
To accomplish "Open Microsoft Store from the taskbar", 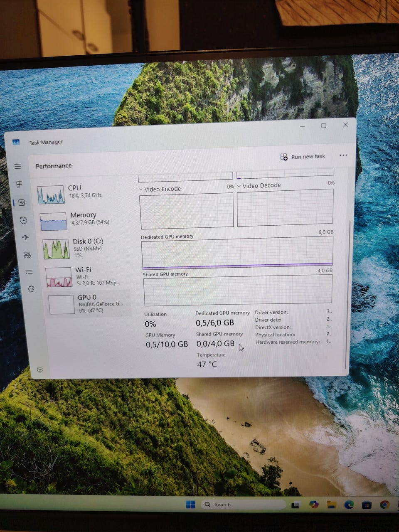I will click(367, 505).
